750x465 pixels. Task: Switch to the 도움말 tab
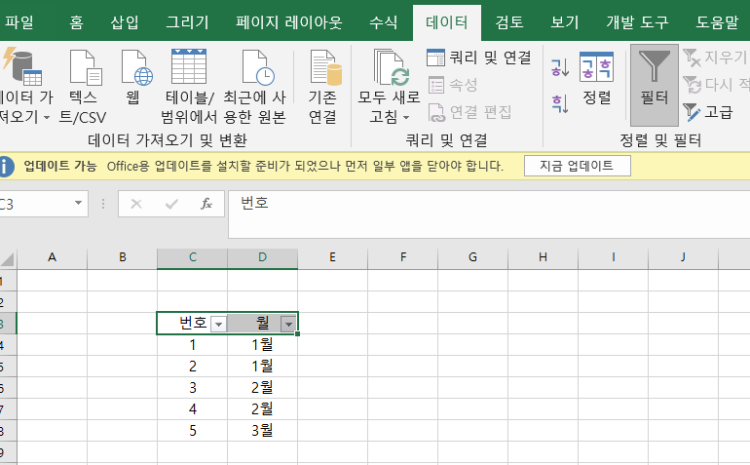tap(717, 22)
